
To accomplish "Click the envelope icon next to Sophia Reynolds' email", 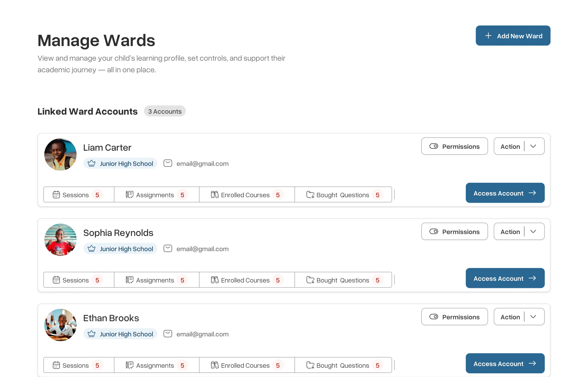I will point(168,249).
